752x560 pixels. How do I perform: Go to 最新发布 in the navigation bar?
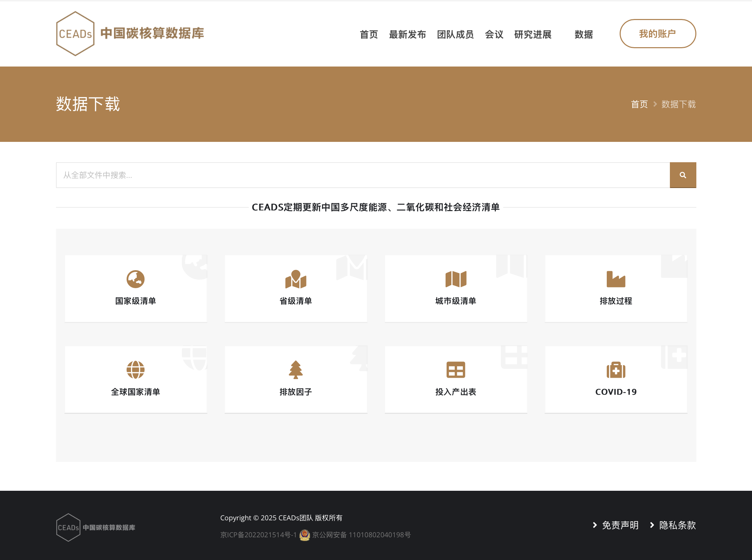coord(407,34)
